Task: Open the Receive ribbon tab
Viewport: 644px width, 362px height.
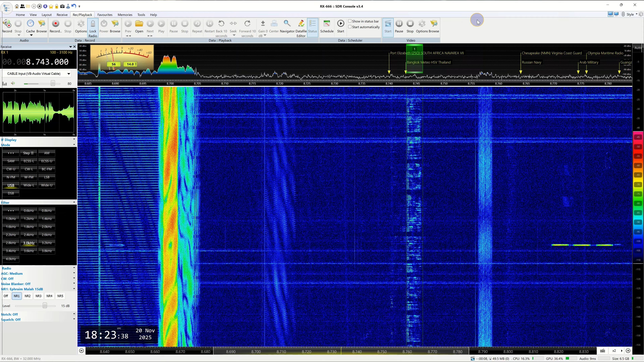Action: click(62, 15)
